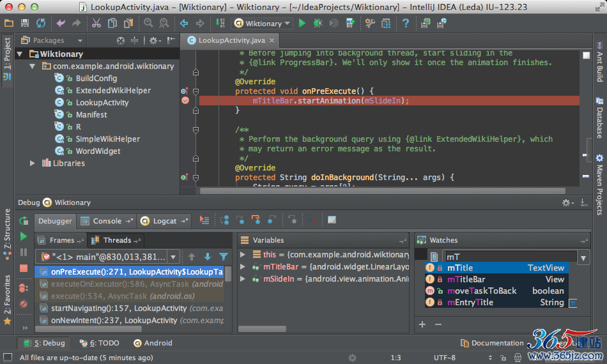Click Force Step Into debugger icon
The width and height of the screenshot is (607, 364).
tap(256, 220)
